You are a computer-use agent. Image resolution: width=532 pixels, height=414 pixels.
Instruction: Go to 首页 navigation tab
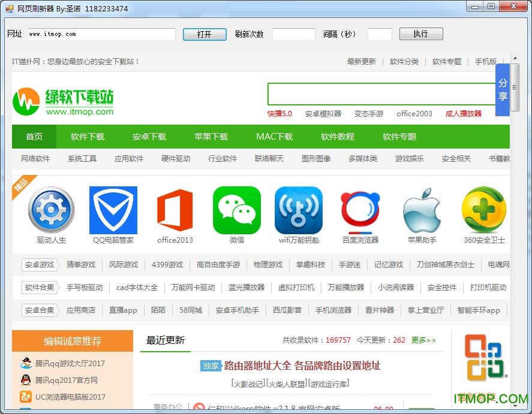(34, 137)
